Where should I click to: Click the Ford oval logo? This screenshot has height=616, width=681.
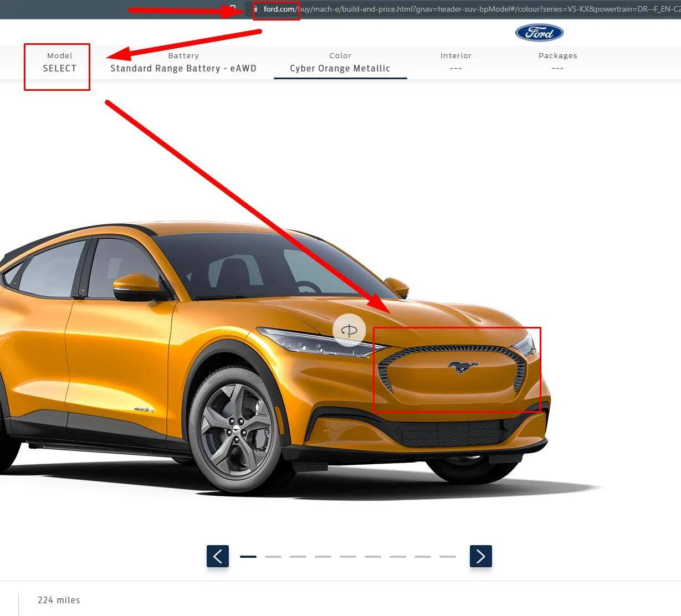click(x=539, y=33)
